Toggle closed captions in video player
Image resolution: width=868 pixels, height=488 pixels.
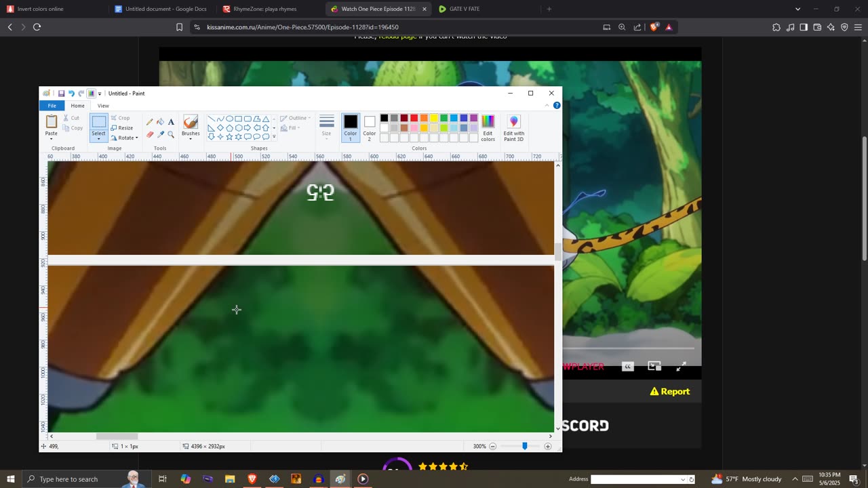(628, 367)
